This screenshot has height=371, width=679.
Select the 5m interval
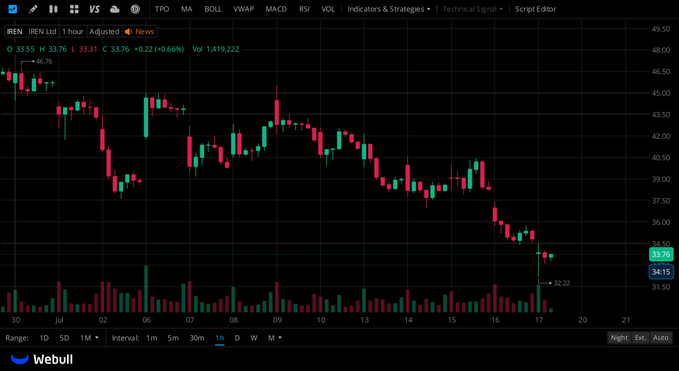pyautogui.click(x=173, y=338)
